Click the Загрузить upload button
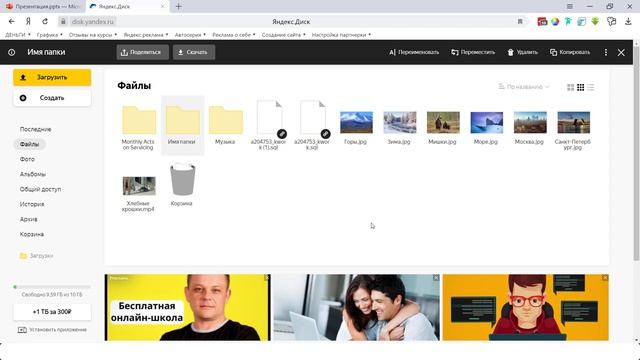This screenshot has width=640, height=360. coord(52,77)
